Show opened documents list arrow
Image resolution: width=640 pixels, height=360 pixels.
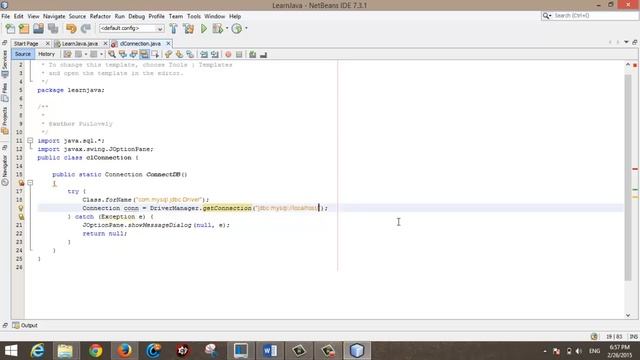coord(626,42)
